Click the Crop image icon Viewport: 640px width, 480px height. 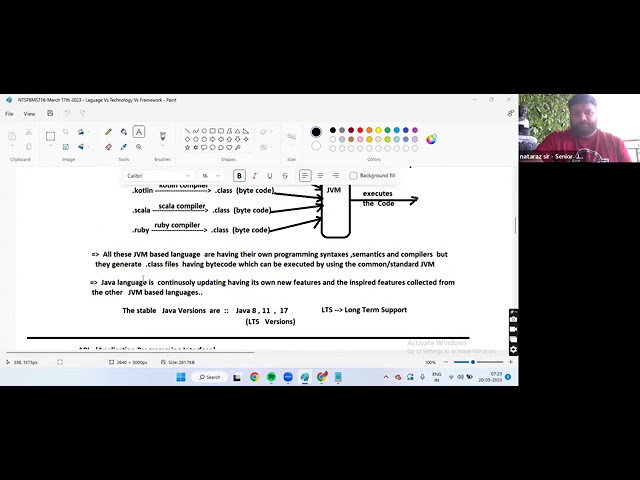(66, 131)
